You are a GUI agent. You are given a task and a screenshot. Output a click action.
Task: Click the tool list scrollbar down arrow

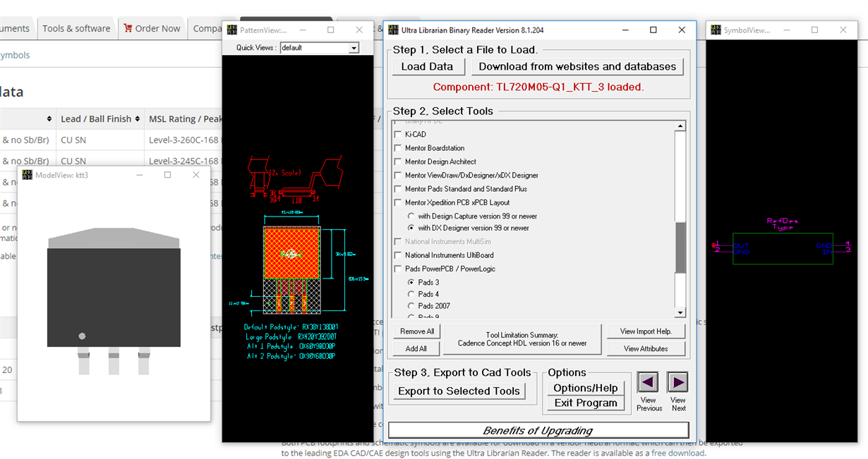(x=680, y=312)
